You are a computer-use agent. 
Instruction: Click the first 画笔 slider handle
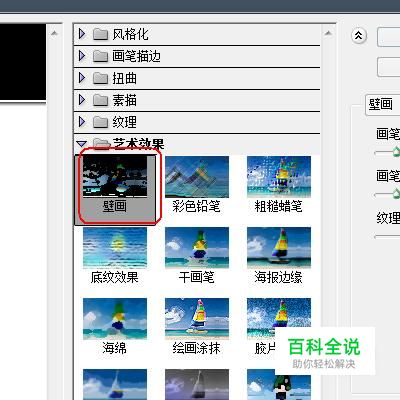click(396, 152)
